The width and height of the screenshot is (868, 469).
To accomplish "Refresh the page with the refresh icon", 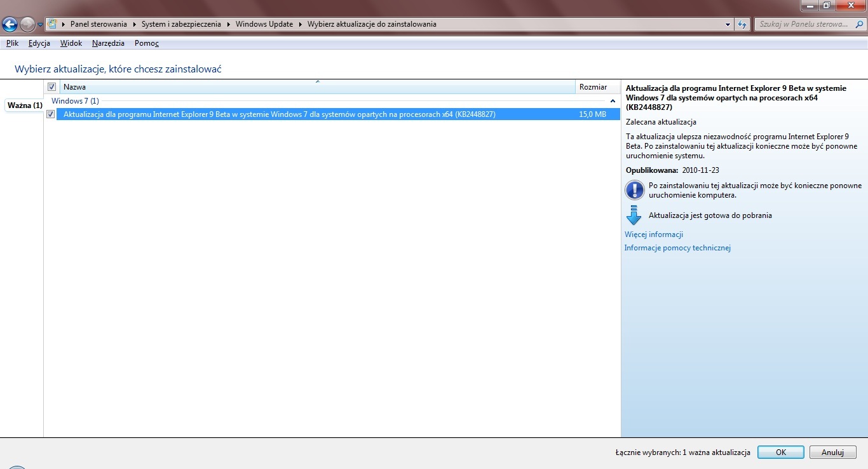I will point(742,24).
